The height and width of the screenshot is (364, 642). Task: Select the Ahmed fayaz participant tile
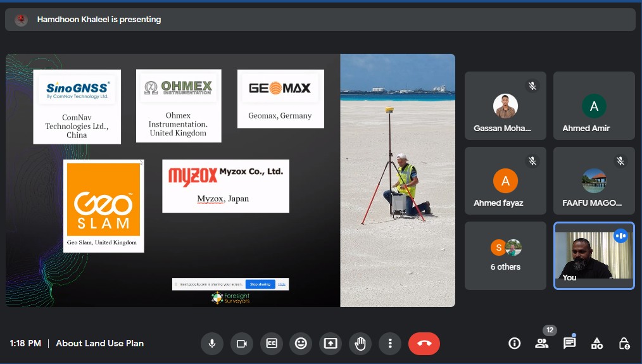pos(505,180)
